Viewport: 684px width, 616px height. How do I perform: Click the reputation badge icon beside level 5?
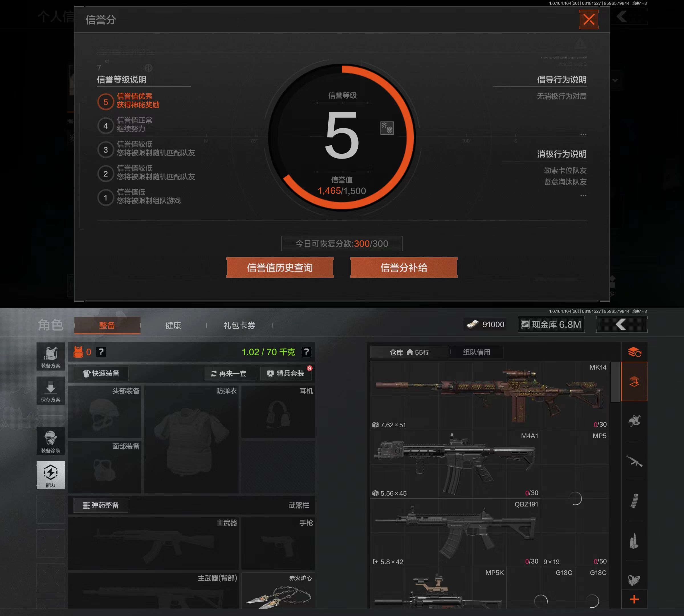(x=387, y=128)
